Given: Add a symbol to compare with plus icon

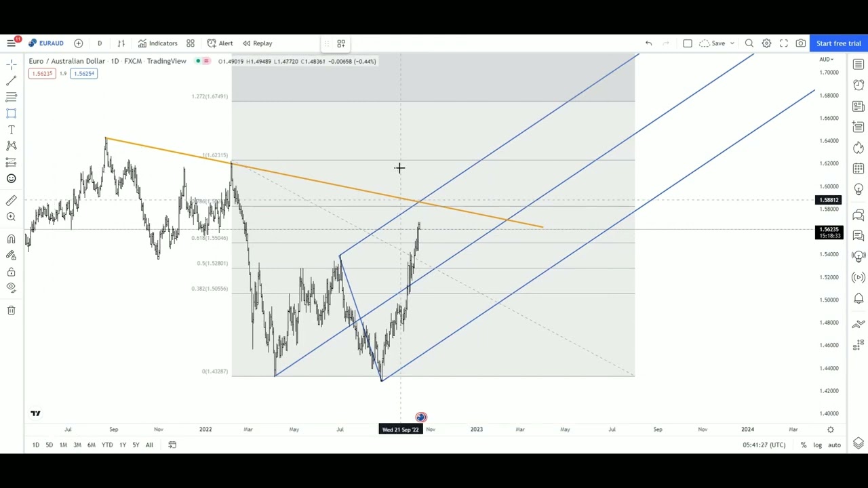Looking at the screenshot, I should (79, 43).
